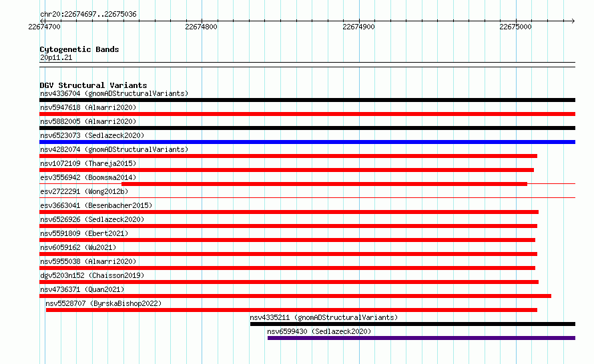This screenshot has width=594, height=364.
Task: Click red bar under esv3663041
Action: coord(289,212)
